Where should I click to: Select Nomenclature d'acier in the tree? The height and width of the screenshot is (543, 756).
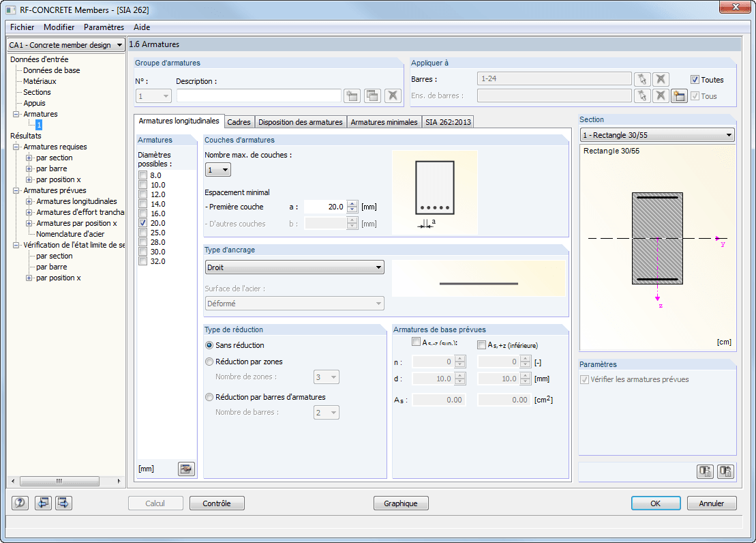pos(70,234)
